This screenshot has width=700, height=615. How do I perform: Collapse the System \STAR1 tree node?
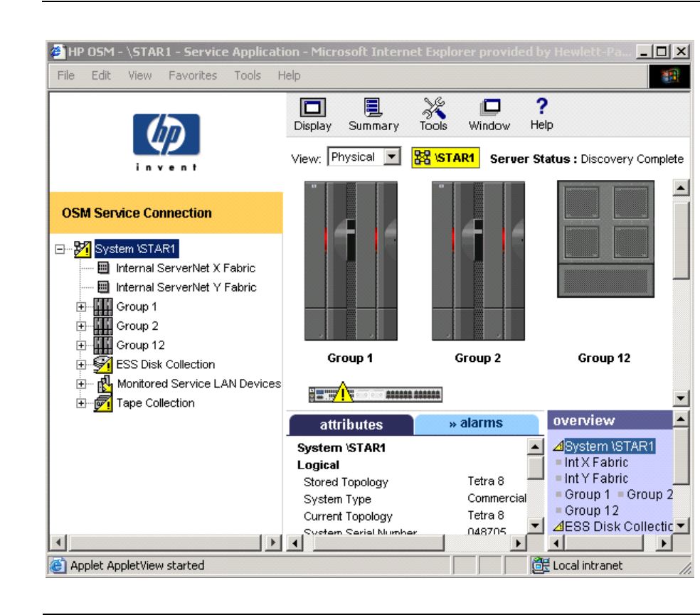tap(60, 250)
